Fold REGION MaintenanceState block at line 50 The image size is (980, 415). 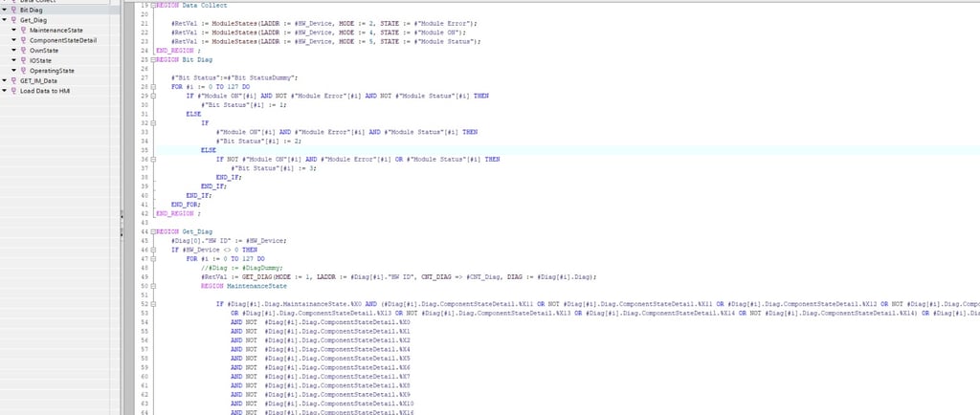[x=153, y=286]
